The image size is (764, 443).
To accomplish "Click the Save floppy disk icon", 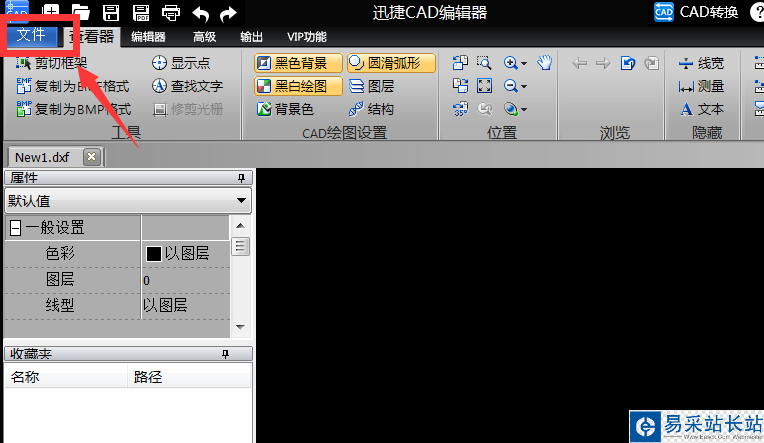I will pos(111,12).
